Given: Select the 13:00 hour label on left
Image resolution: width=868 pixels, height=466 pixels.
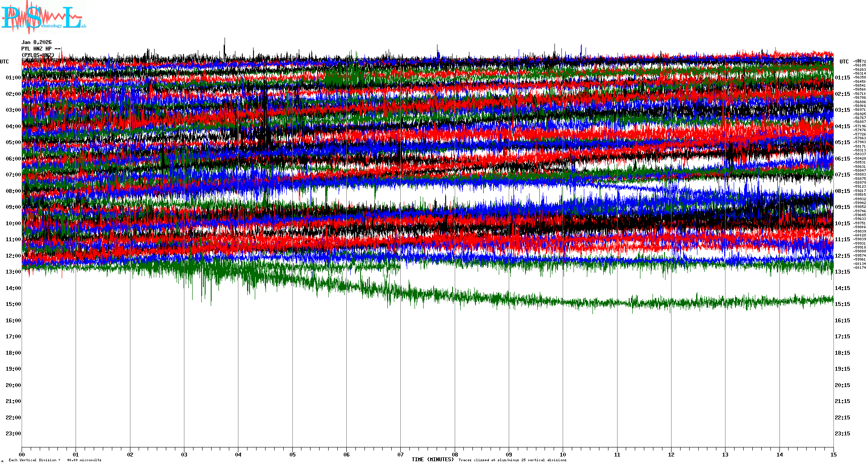Looking at the screenshot, I should [13, 272].
